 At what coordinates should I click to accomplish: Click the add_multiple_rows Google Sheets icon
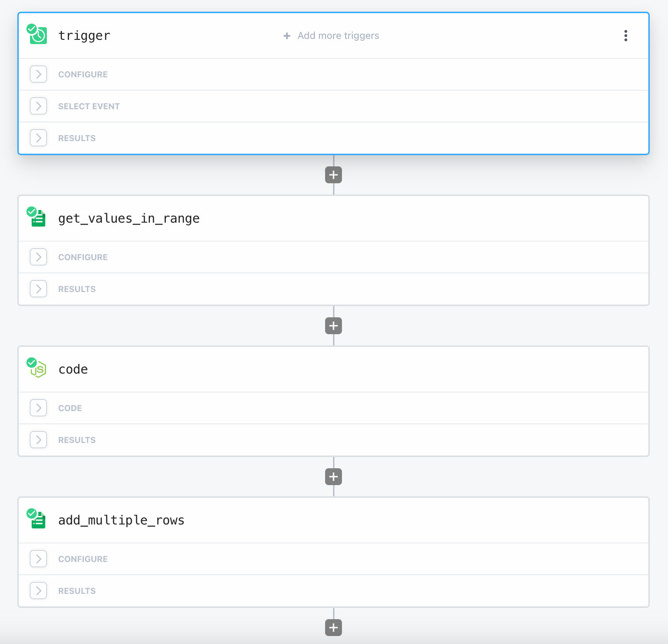pyautogui.click(x=37, y=519)
